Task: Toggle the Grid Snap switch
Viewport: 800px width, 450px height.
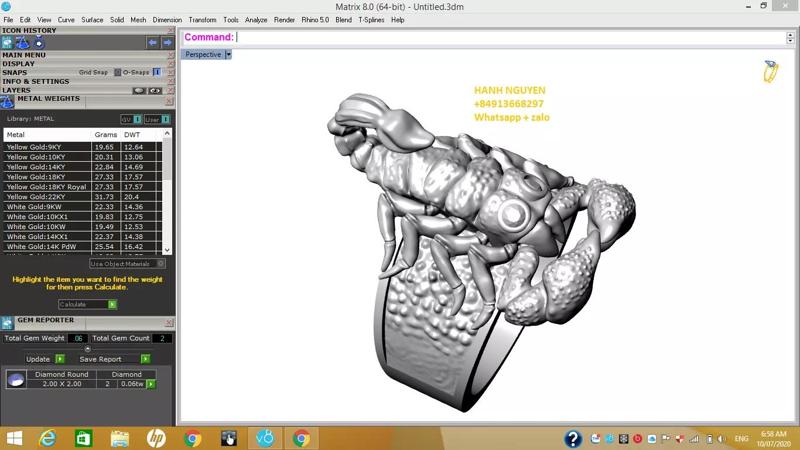Action: coord(117,72)
